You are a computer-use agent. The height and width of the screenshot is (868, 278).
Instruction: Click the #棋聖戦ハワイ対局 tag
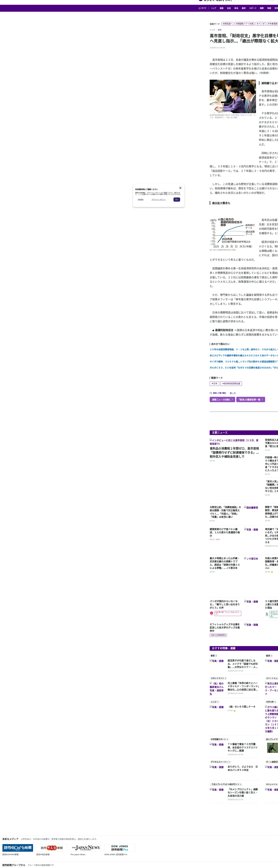[244, 24]
